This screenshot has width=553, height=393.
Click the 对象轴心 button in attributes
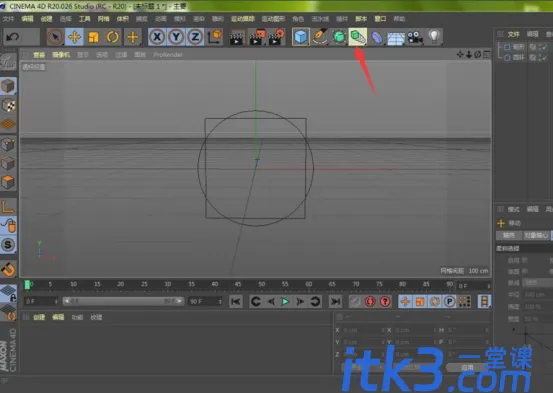coord(536,235)
